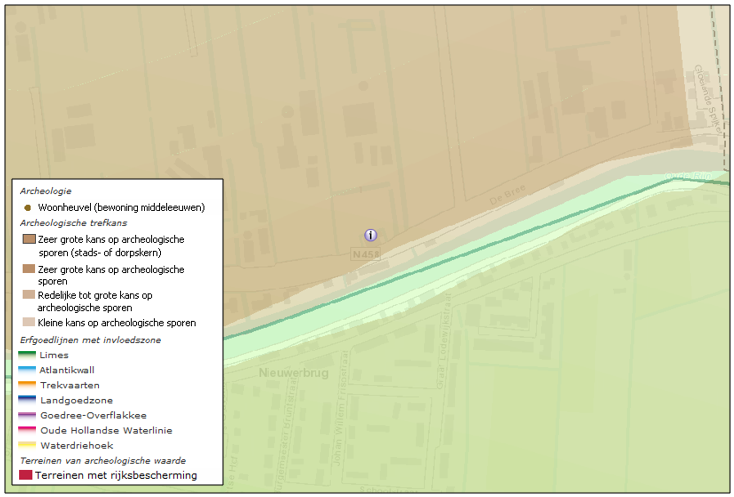
Task: Select the 'Redelijke tot grote kans' legend swatch
Action: pyautogui.click(x=29, y=295)
